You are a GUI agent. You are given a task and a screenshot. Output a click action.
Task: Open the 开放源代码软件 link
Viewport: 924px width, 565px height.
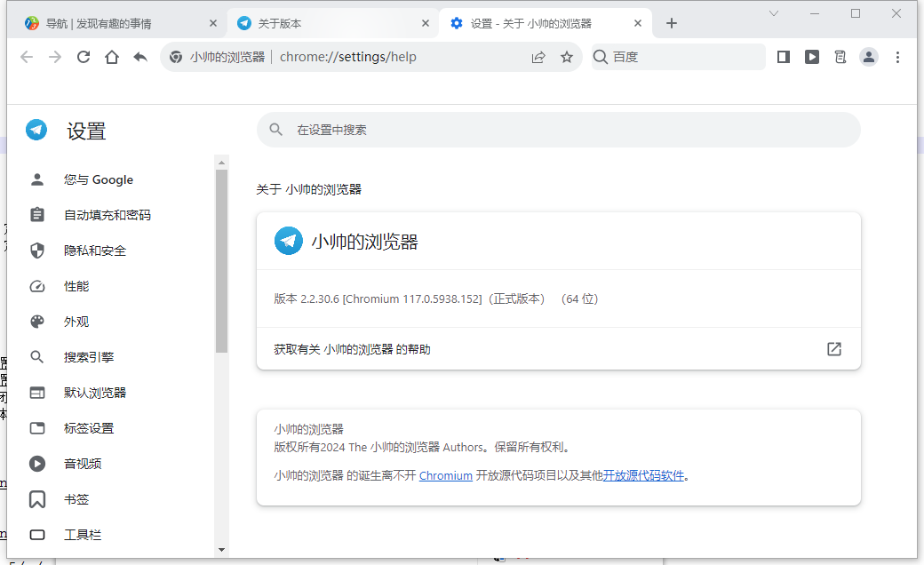click(643, 475)
